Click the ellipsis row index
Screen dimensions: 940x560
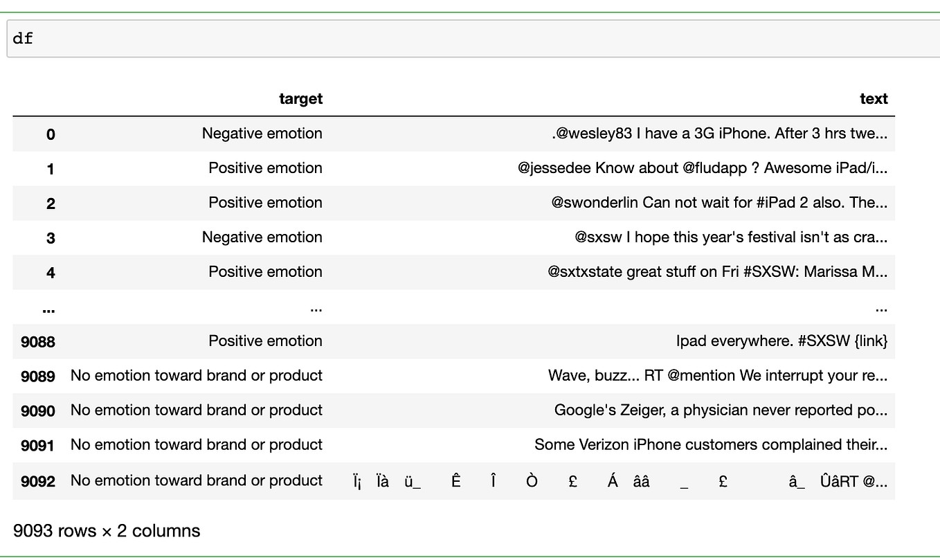pos(48,309)
